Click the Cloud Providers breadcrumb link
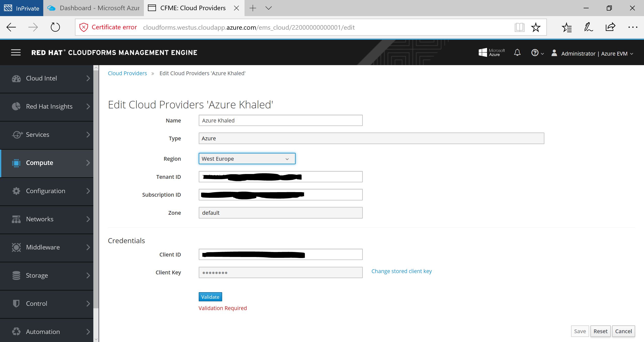The height and width of the screenshot is (342, 644). coord(127,73)
